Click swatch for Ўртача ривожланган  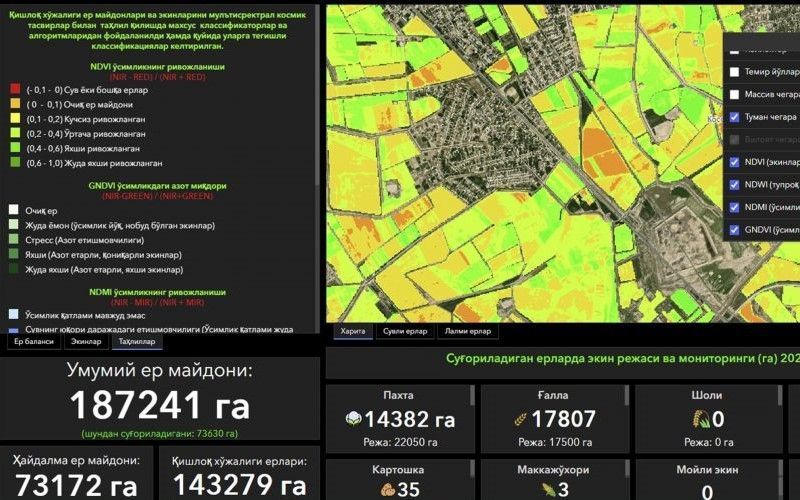[15, 133]
